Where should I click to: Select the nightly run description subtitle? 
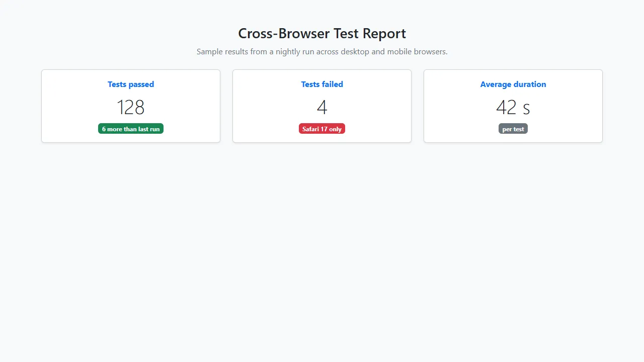pyautogui.click(x=322, y=52)
